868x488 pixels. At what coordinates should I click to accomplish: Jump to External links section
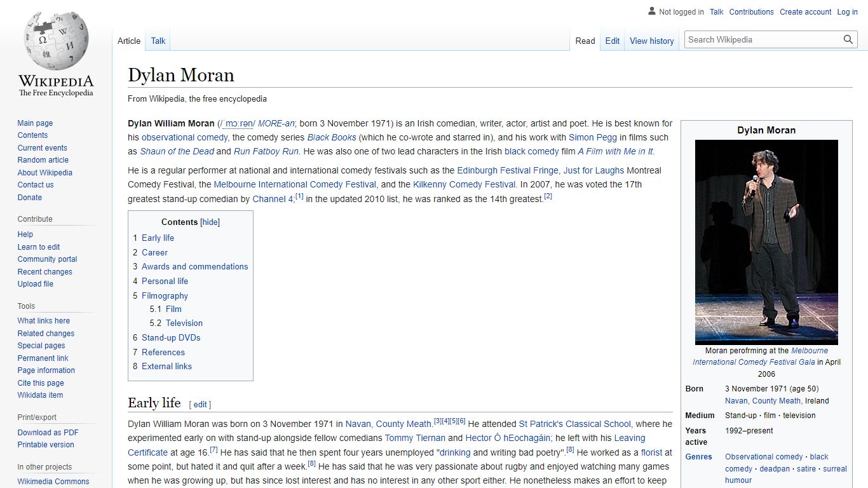(166, 367)
